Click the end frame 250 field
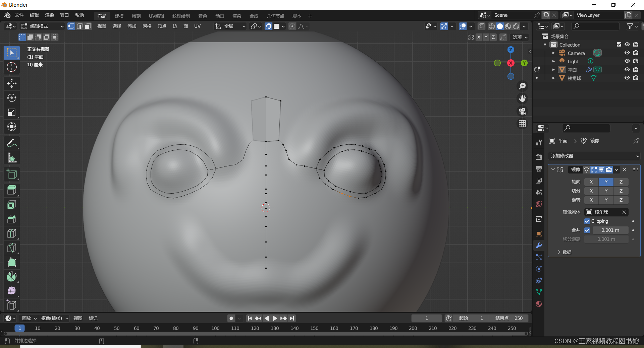This screenshot has width=644, height=348. [509, 318]
